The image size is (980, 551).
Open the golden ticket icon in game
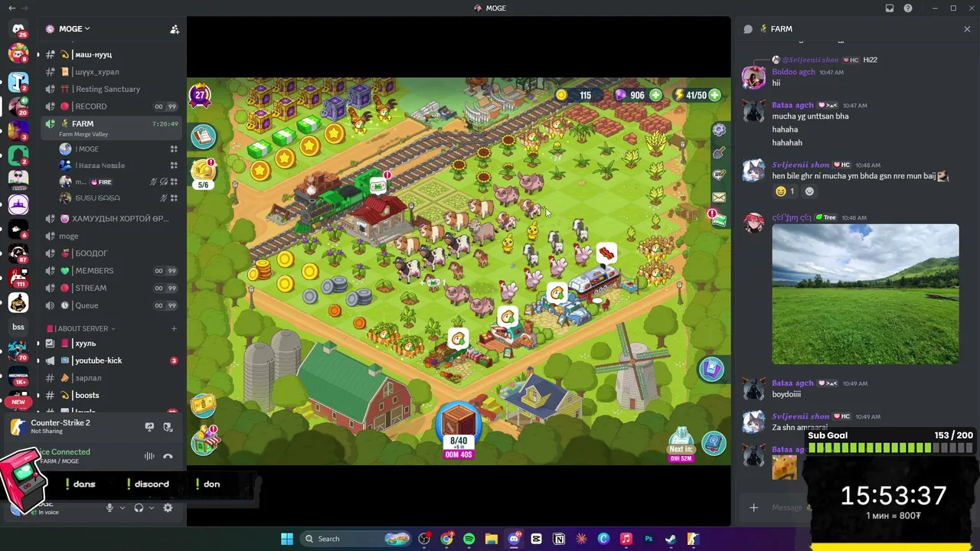[x=203, y=404]
